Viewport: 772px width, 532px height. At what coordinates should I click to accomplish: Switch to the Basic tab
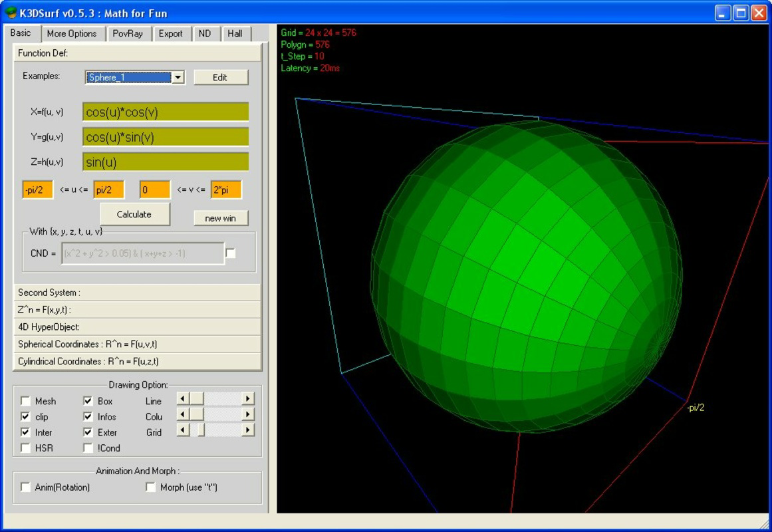21,33
